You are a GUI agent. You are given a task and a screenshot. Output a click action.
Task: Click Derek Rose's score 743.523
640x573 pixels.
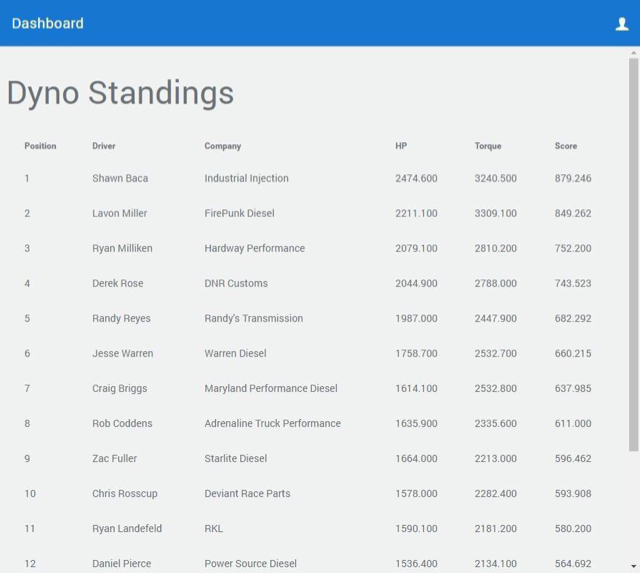click(573, 284)
